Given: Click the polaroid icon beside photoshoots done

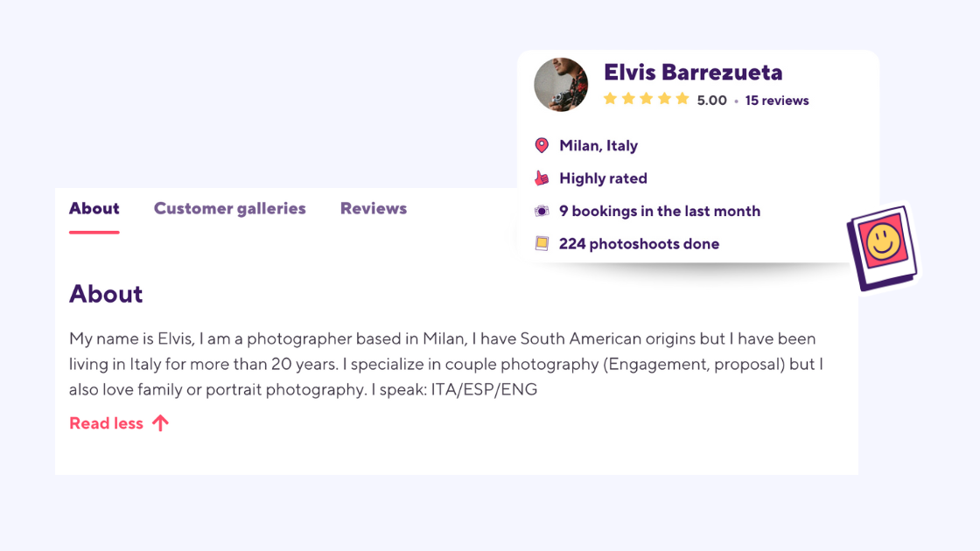Looking at the screenshot, I should [x=542, y=243].
